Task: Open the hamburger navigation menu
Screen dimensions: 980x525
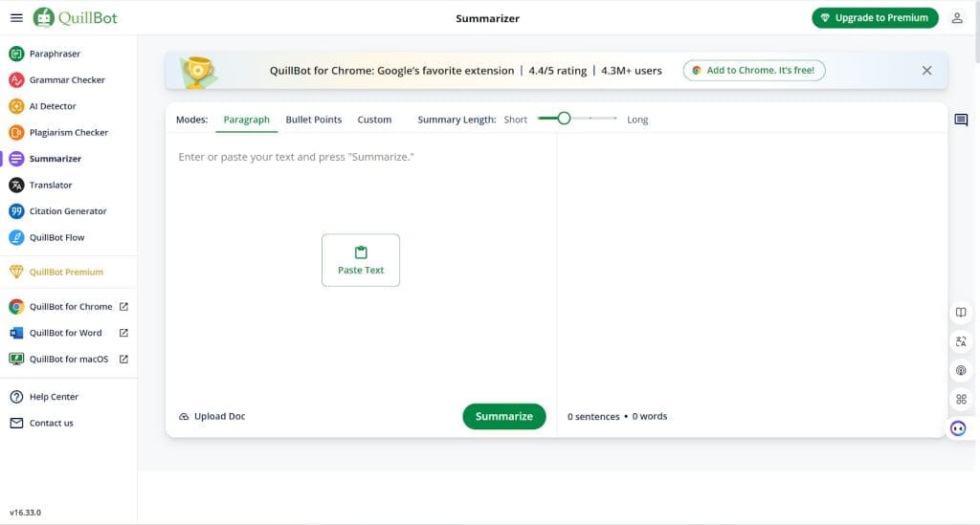Action: pyautogui.click(x=17, y=18)
